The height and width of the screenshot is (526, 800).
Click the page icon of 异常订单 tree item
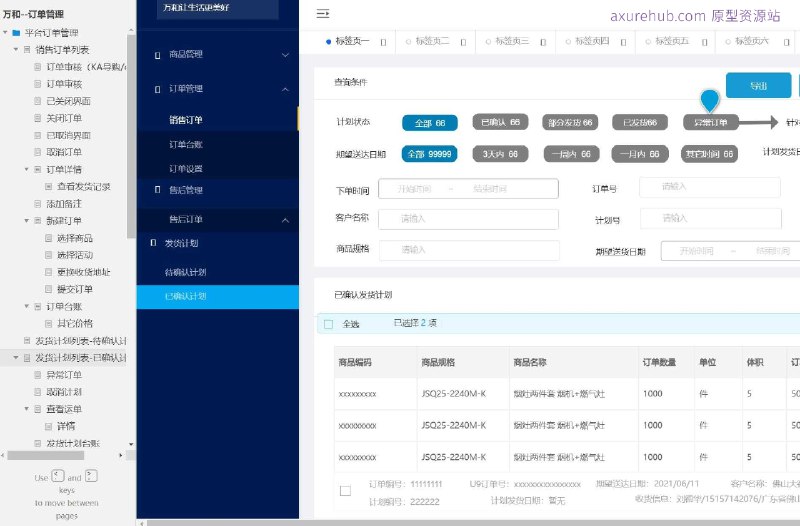pyautogui.click(x=37, y=375)
